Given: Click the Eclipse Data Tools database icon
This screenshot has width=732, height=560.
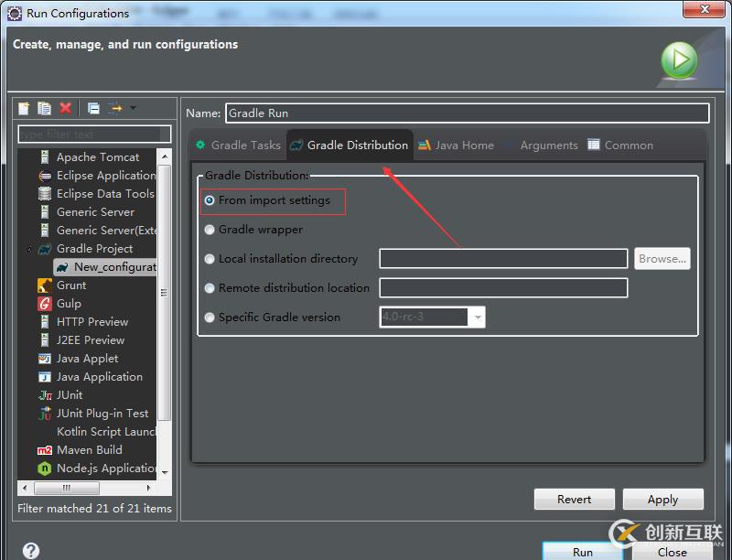Looking at the screenshot, I should (x=44, y=194).
